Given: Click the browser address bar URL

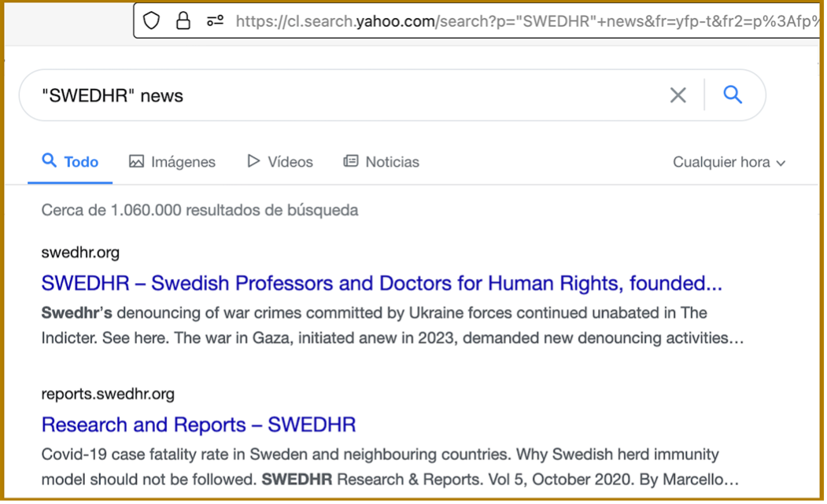Looking at the screenshot, I should click(x=527, y=21).
